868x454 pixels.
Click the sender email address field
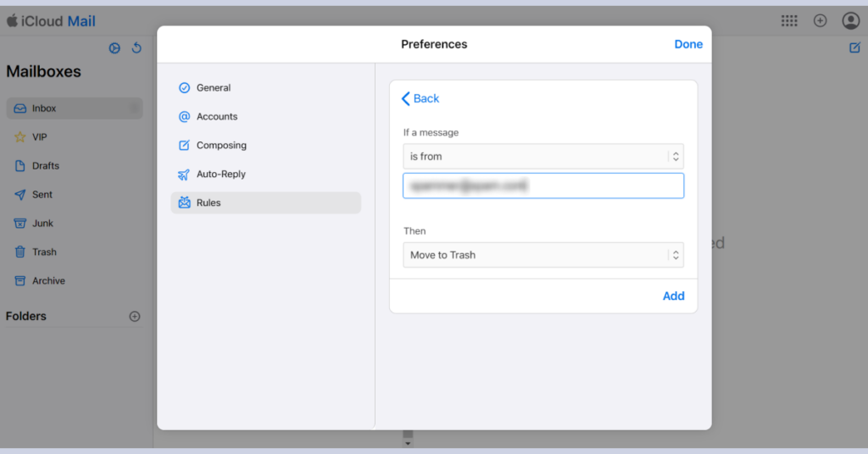pyautogui.click(x=542, y=185)
